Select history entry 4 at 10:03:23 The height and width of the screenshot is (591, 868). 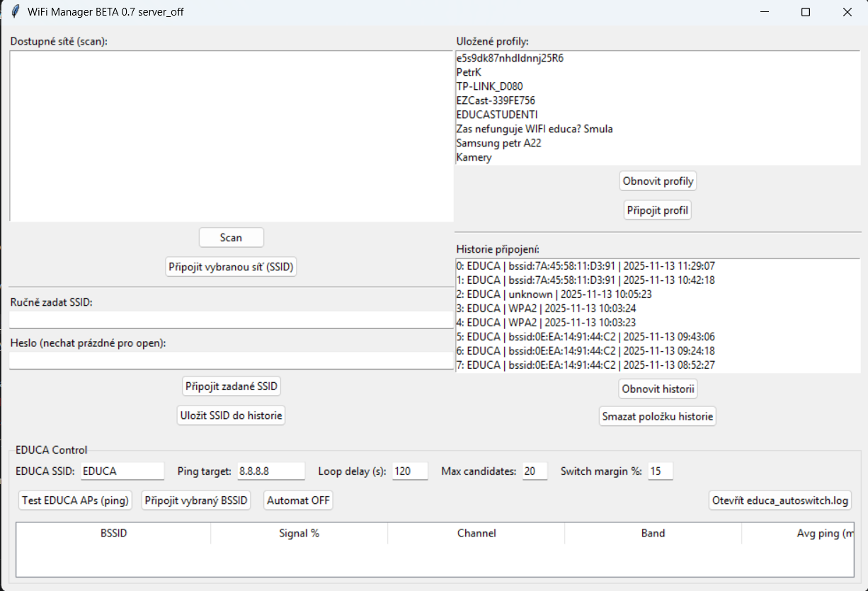point(658,323)
